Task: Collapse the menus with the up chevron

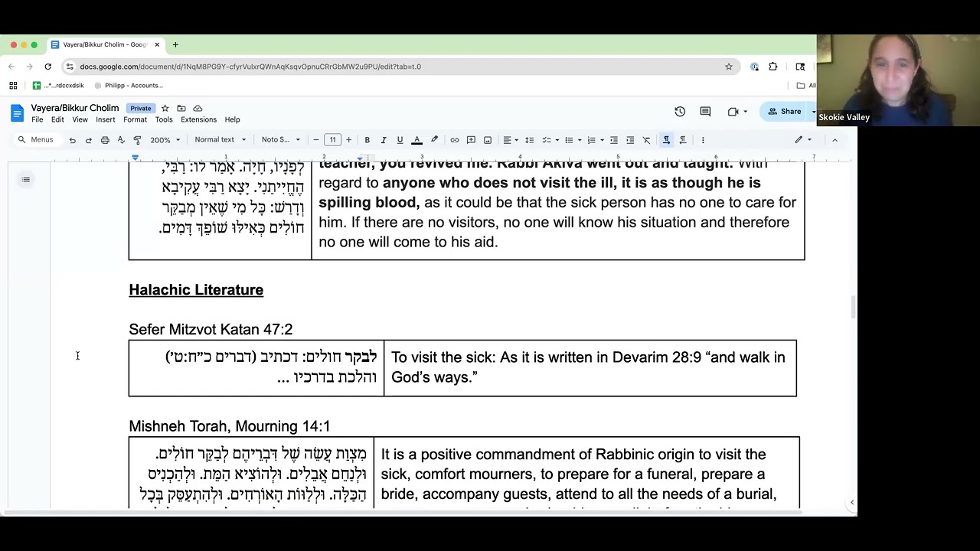Action: click(x=835, y=140)
